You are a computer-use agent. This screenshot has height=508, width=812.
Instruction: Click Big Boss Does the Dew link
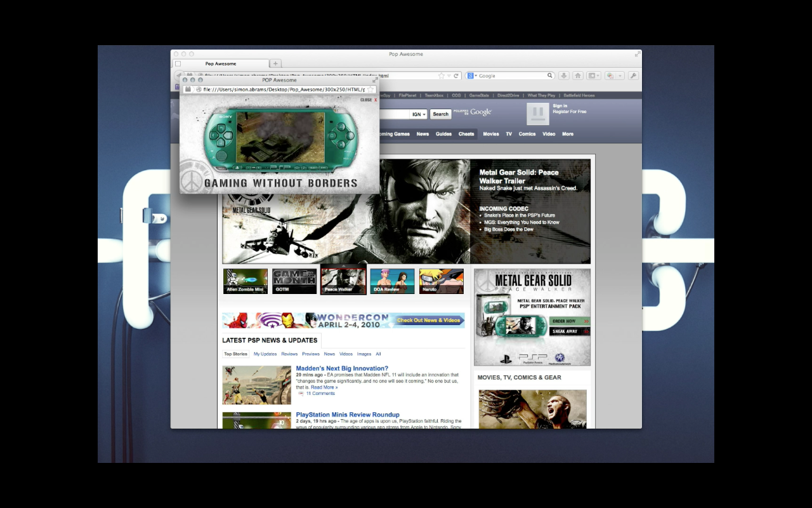tap(509, 229)
